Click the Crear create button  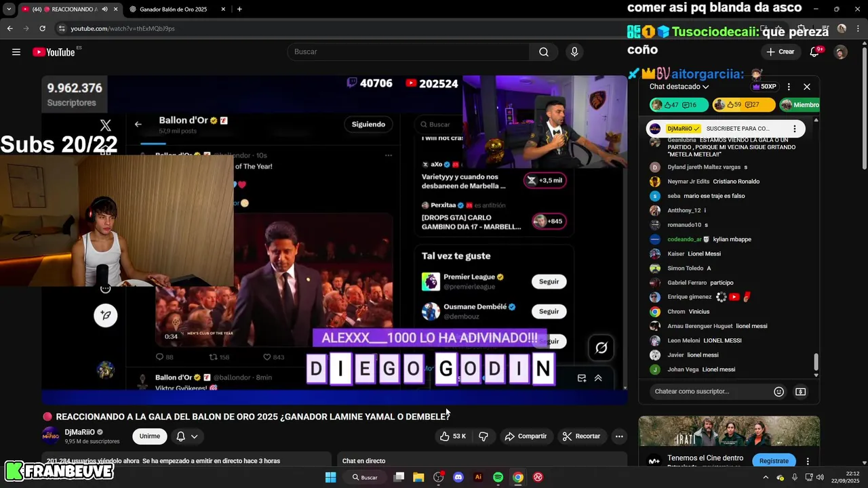[781, 52]
